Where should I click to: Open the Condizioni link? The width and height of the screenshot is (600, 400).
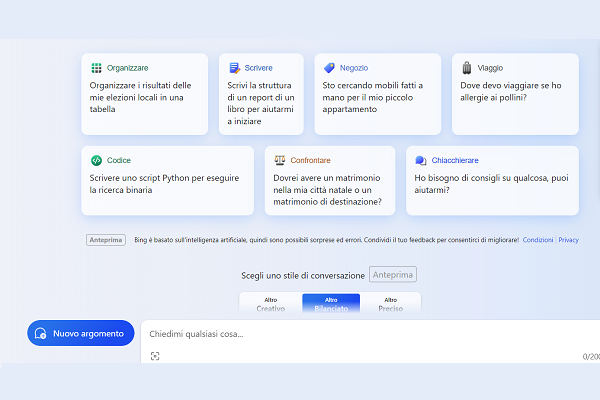click(538, 240)
